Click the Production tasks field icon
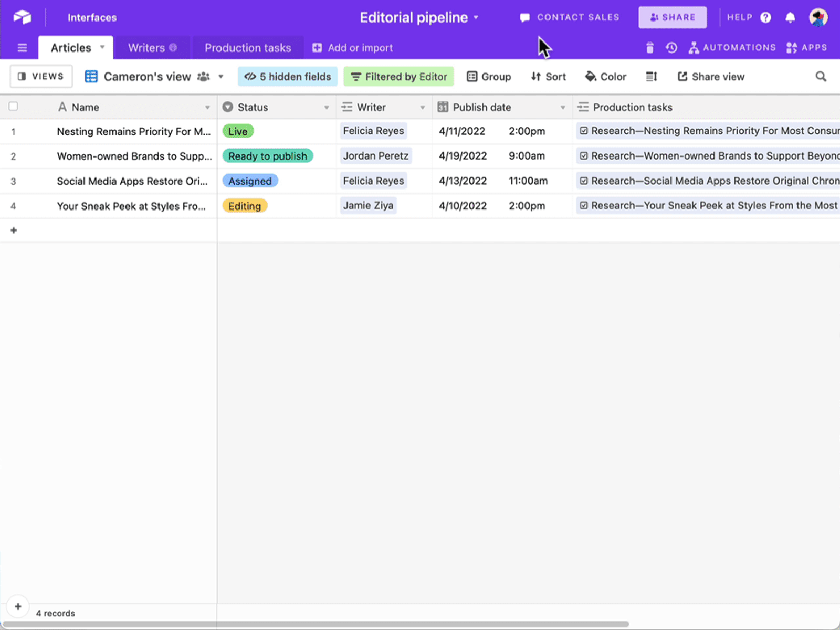This screenshot has height=630, width=840. tap(583, 107)
